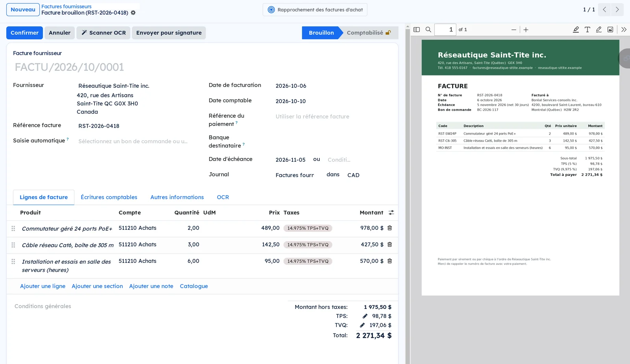Select the PDF highlight tool

(576, 30)
